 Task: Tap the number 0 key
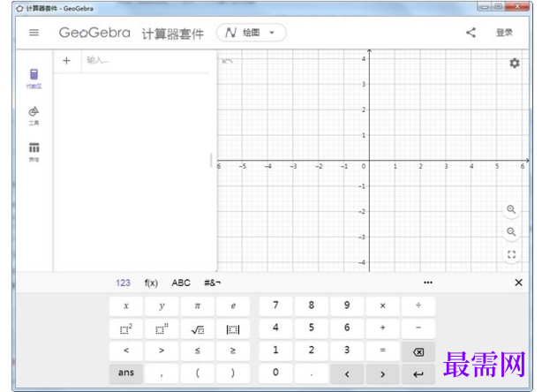pyautogui.click(x=275, y=373)
